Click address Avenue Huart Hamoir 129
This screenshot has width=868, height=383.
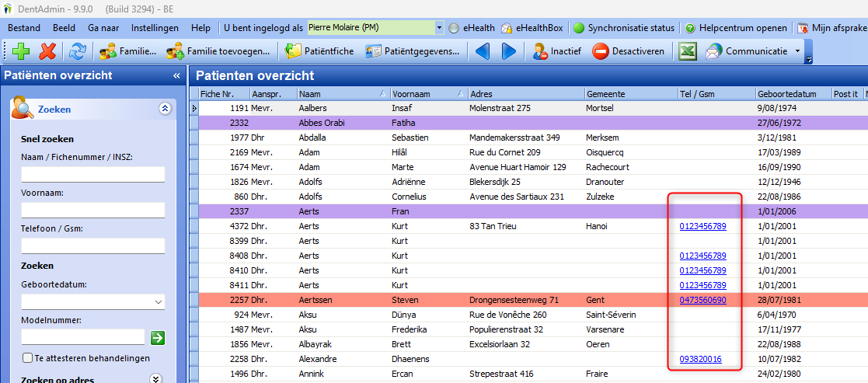518,166
